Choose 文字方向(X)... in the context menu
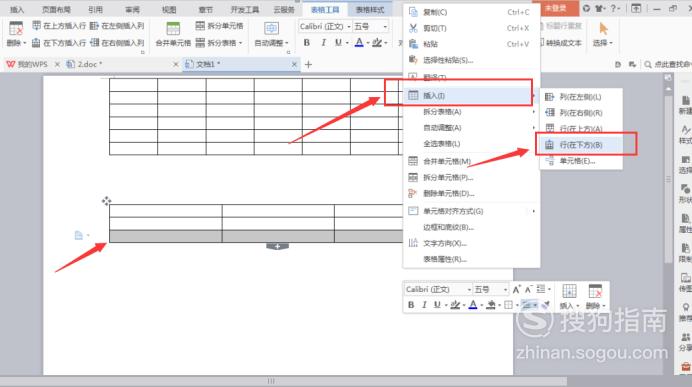The width and height of the screenshot is (692, 387). pyautogui.click(x=471, y=243)
